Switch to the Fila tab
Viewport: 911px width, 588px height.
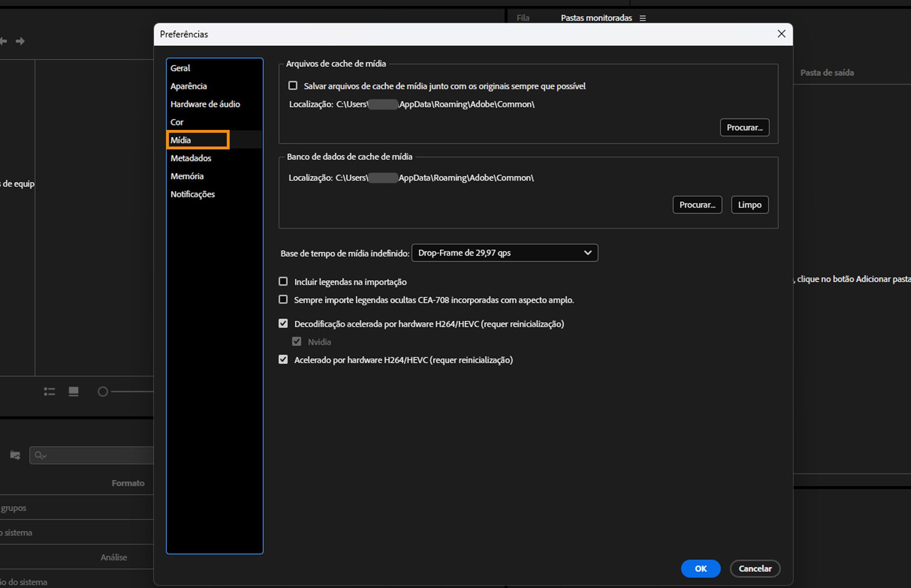tap(523, 18)
